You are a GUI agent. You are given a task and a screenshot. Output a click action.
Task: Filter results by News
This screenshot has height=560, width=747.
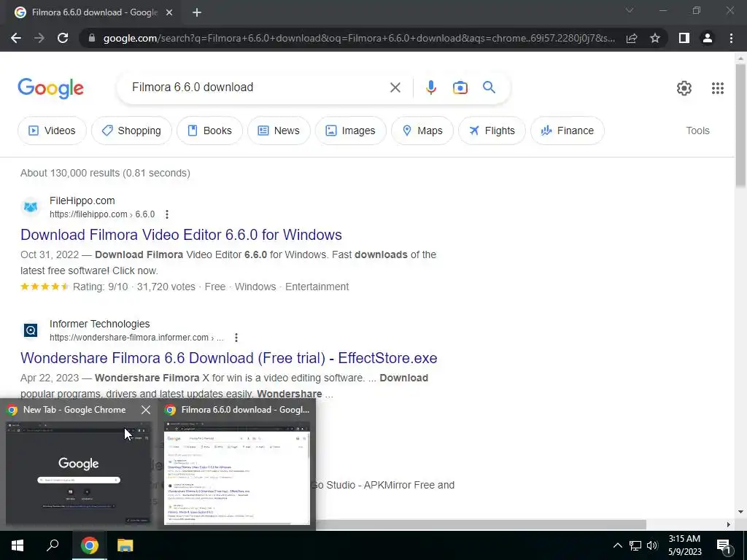tap(279, 131)
